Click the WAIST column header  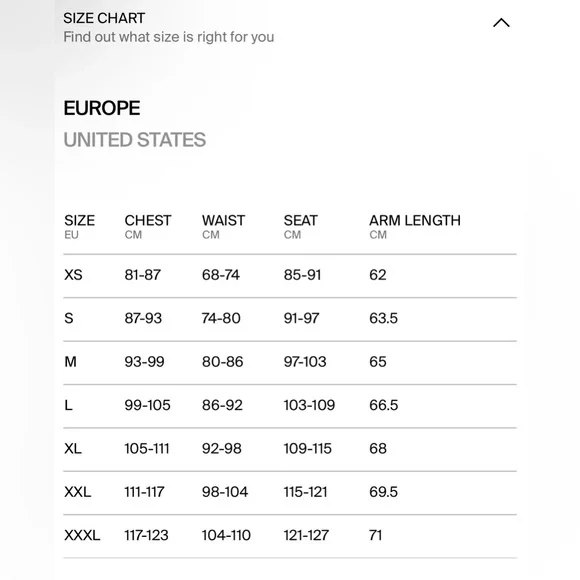coord(223,226)
